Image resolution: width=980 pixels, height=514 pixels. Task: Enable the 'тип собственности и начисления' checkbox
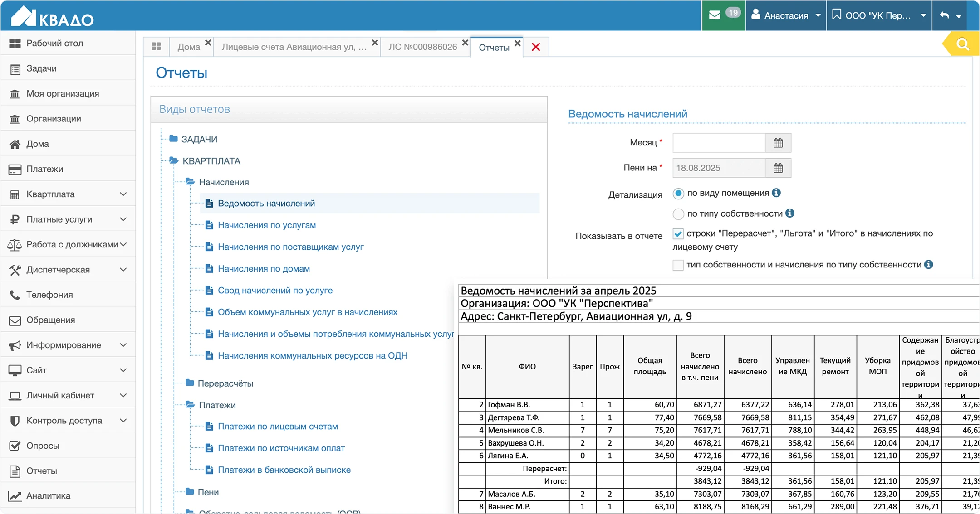point(677,265)
